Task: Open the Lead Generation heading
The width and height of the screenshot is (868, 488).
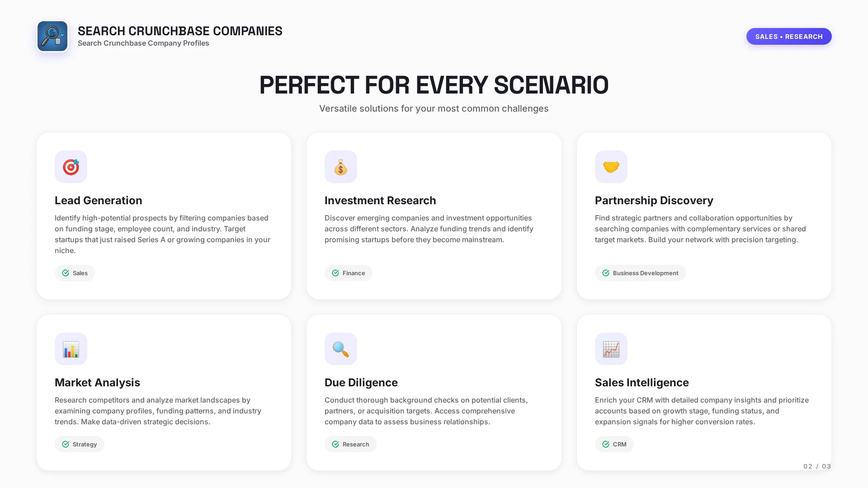Action: (99, 200)
